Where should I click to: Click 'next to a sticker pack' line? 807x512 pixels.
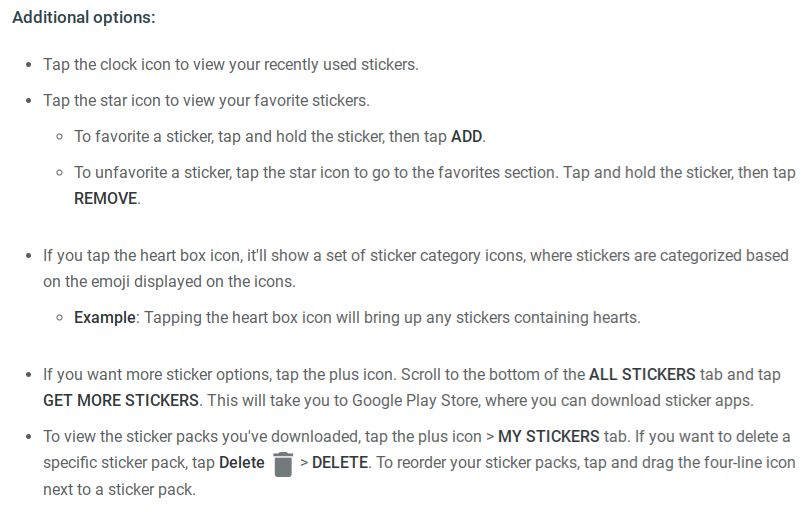pos(119,489)
